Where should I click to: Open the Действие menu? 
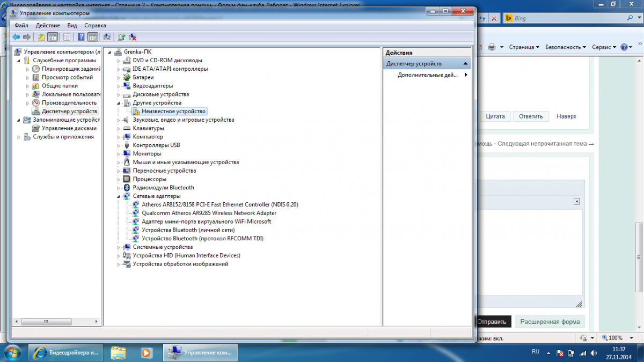48,25
